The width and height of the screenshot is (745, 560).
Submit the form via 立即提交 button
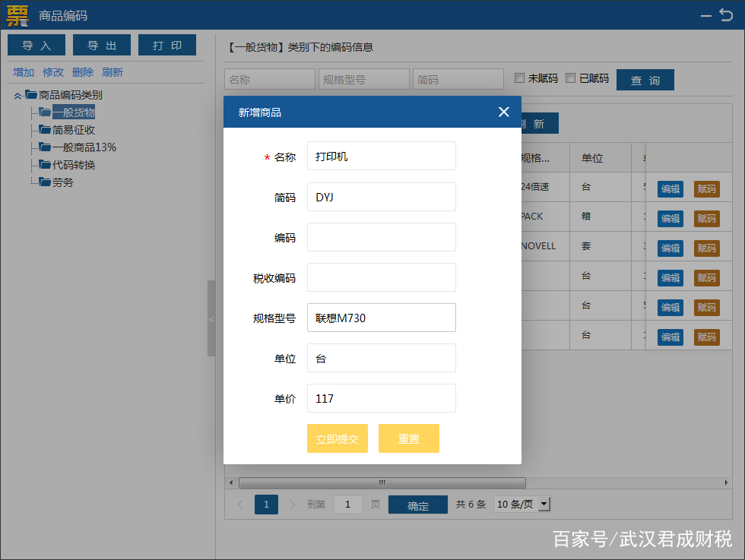[x=337, y=438]
